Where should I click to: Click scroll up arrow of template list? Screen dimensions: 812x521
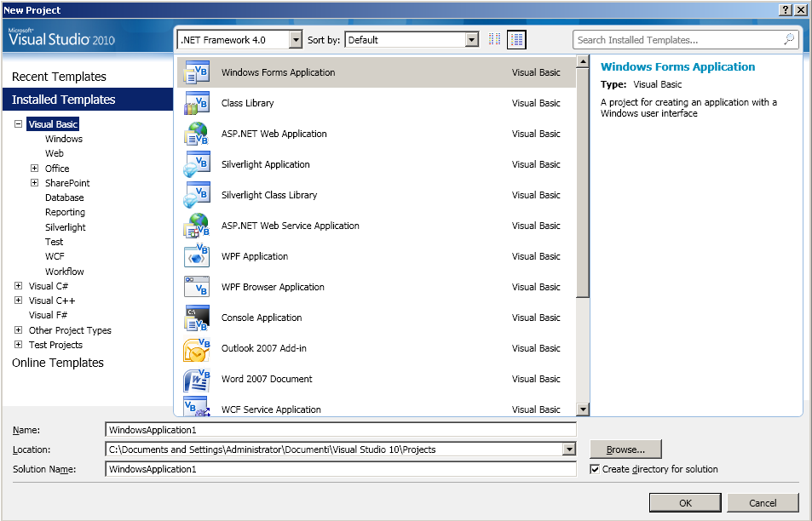pyautogui.click(x=583, y=61)
